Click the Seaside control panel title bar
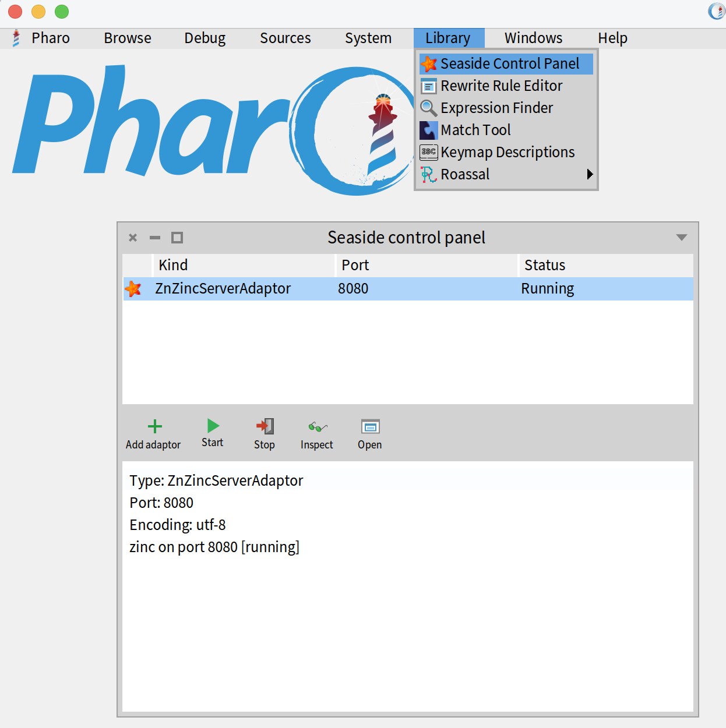The width and height of the screenshot is (726, 728). 407,238
